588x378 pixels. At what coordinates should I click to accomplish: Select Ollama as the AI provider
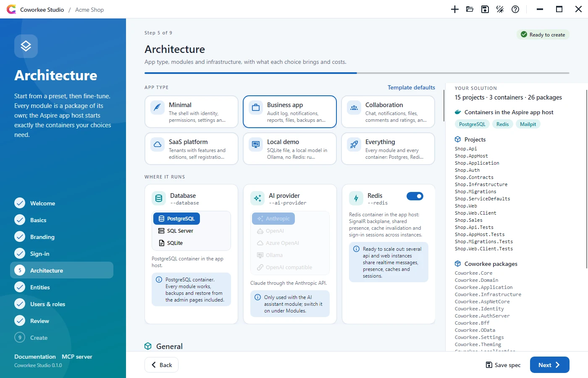click(x=269, y=255)
